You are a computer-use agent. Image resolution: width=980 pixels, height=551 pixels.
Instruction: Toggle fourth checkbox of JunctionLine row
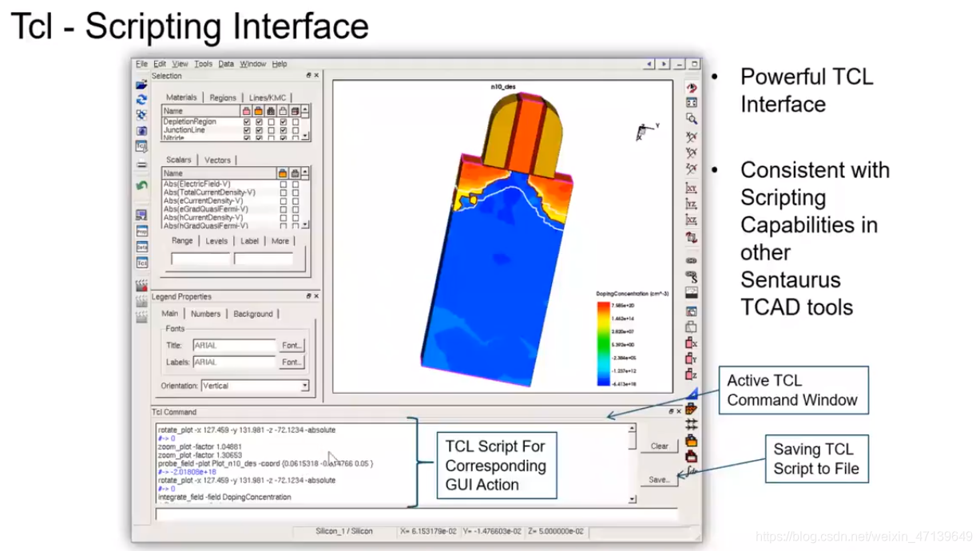point(284,130)
